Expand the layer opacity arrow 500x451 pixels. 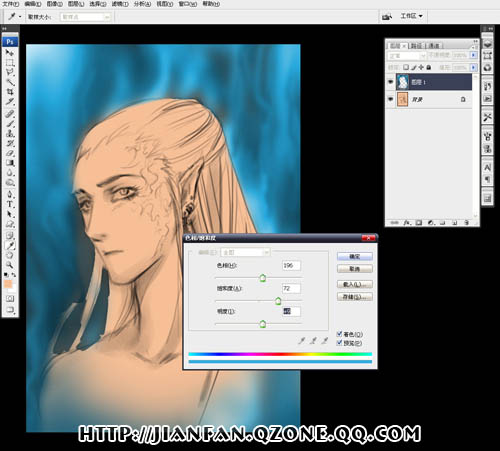coord(473,55)
